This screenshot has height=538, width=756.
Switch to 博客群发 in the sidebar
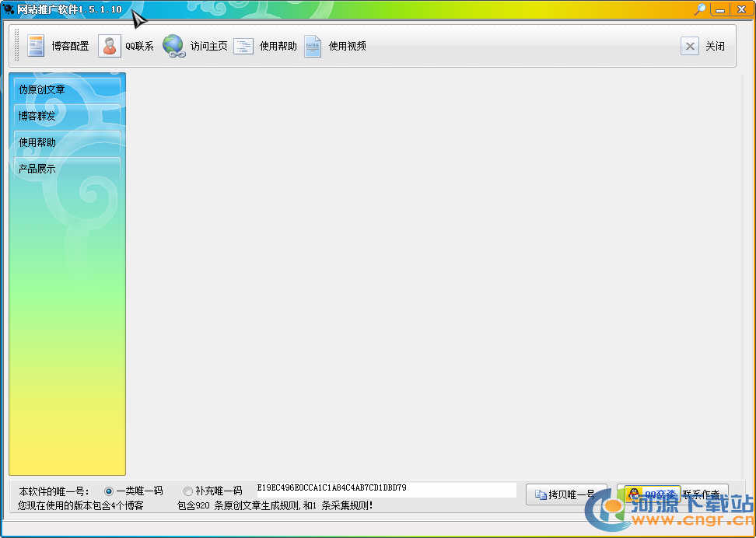pos(67,116)
